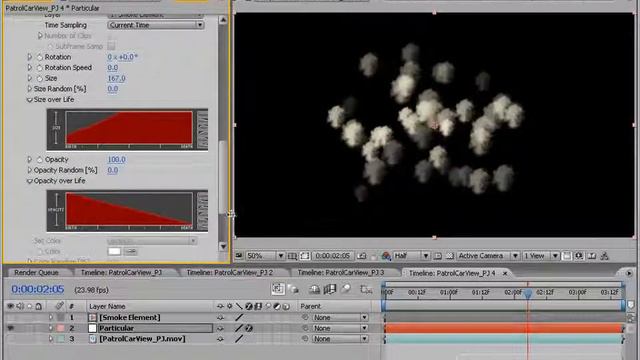Toggle pixel aspect ratio correction icon
This screenshot has width=640, height=360.
[567, 256]
